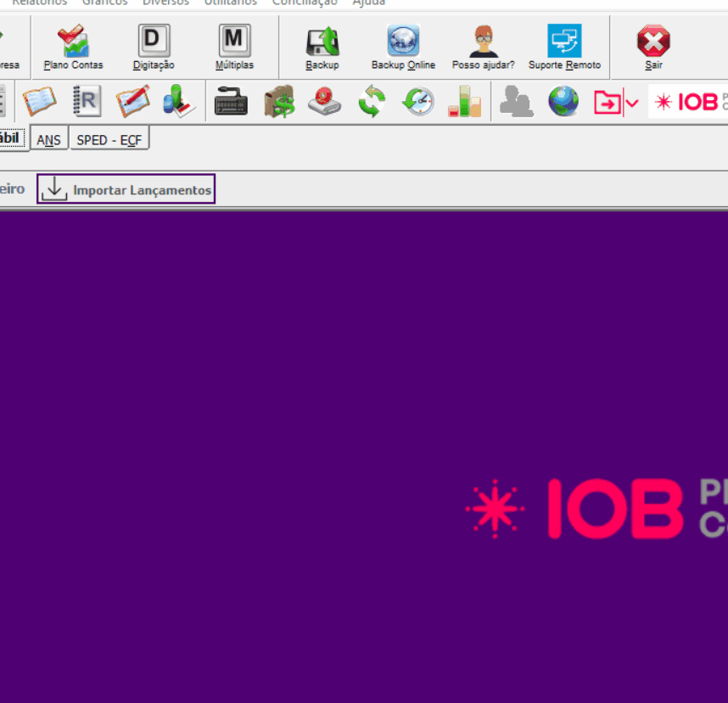This screenshot has width=728, height=703.
Task: Click the Sair exit icon
Action: point(653,47)
